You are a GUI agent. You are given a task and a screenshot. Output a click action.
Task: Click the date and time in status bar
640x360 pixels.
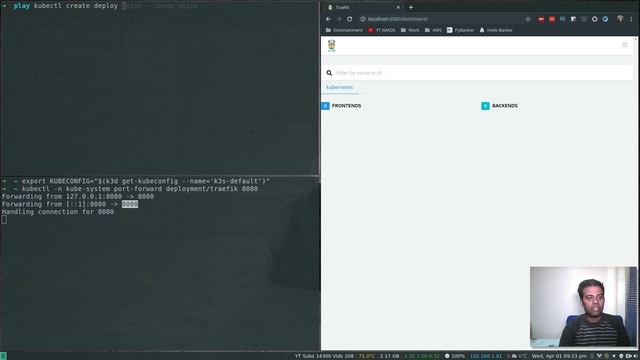[x=559, y=356]
